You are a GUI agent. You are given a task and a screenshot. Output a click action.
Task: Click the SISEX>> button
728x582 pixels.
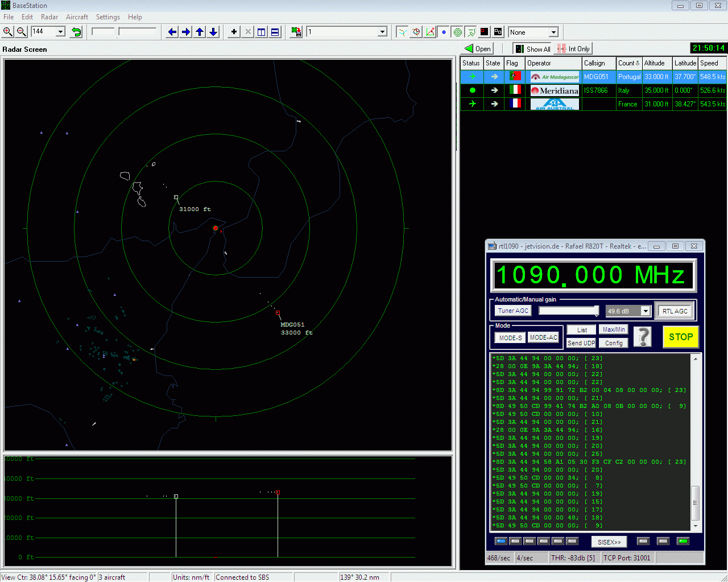click(x=609, y=541)
